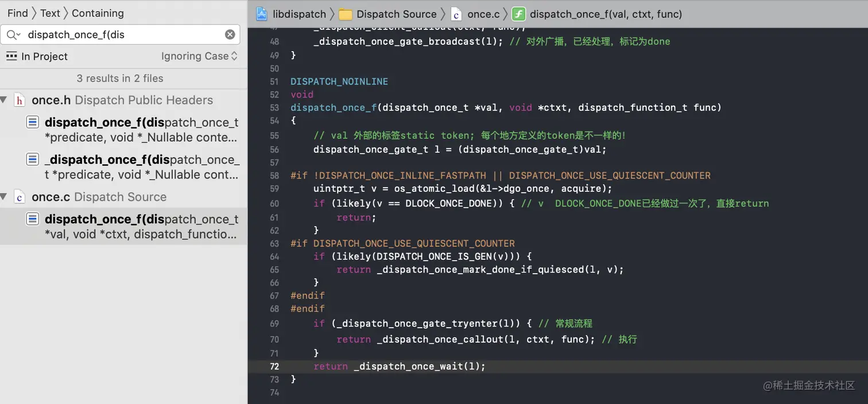
Task: Click dispatch_once_gate_t declaration on line 56
Action: coord(370,149)
